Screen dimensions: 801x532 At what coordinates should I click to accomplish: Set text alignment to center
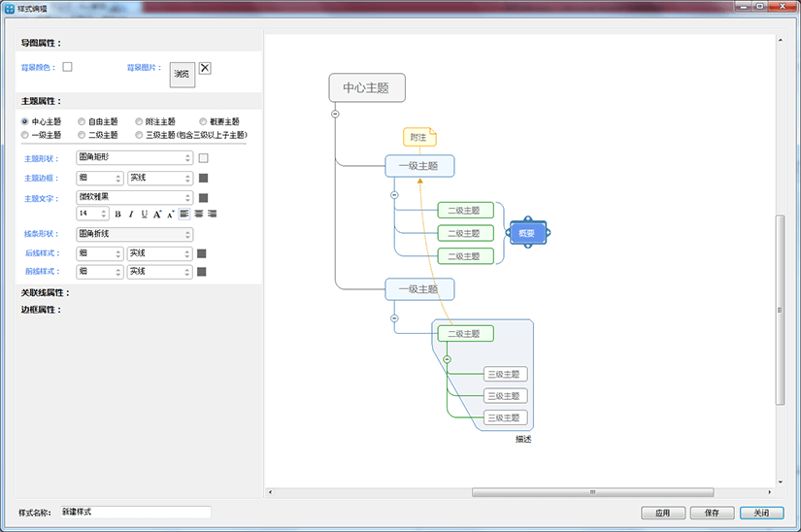click(198, 214)
